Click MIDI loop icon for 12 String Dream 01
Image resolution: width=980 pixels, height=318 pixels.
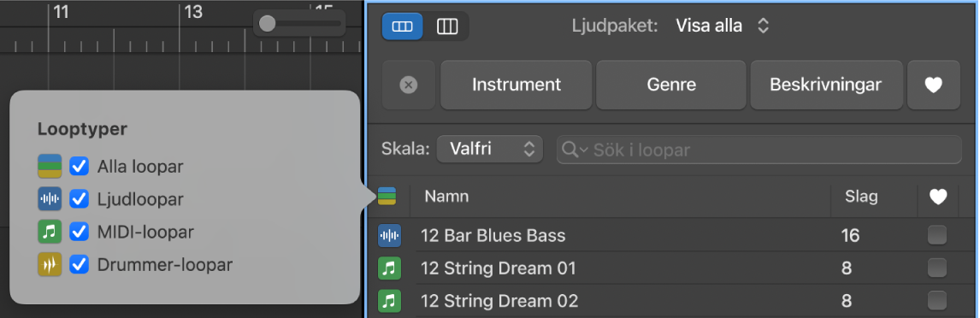pos(389,268)
